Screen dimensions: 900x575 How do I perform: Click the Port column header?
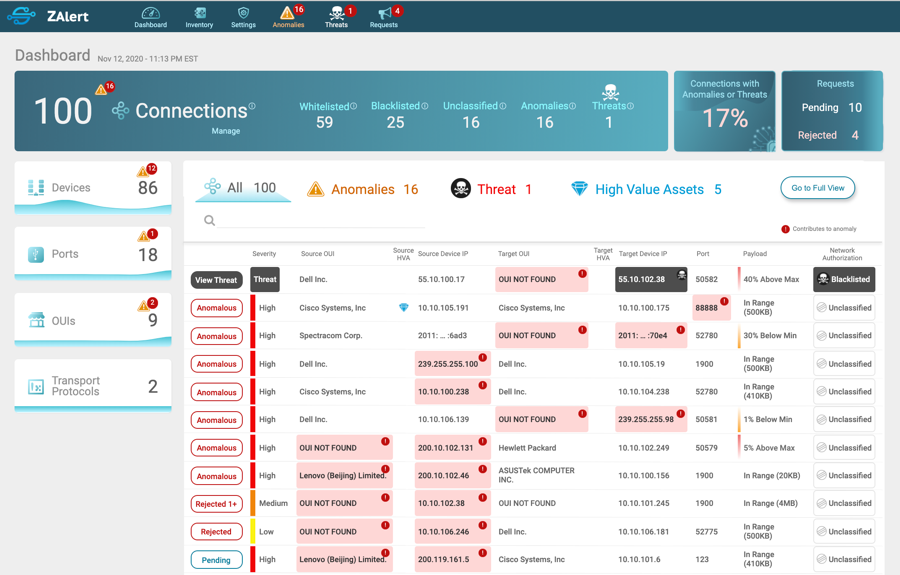point(703,254)
